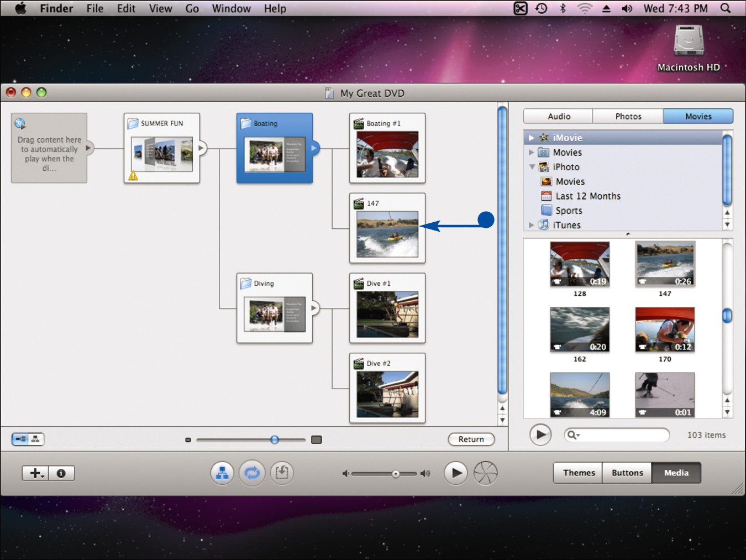Image resolution: width=746 pixels, height=560 pixels.
Task: Select the SUMMER FUN menu node
Action: pos(161,148)
